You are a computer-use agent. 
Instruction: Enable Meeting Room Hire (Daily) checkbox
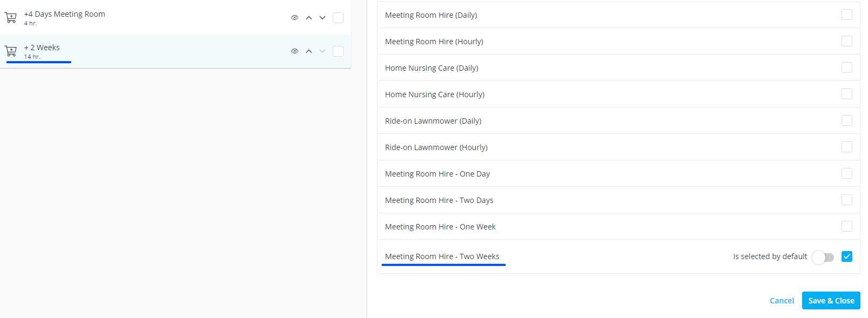pyautogui.click(x=847, y=15)
